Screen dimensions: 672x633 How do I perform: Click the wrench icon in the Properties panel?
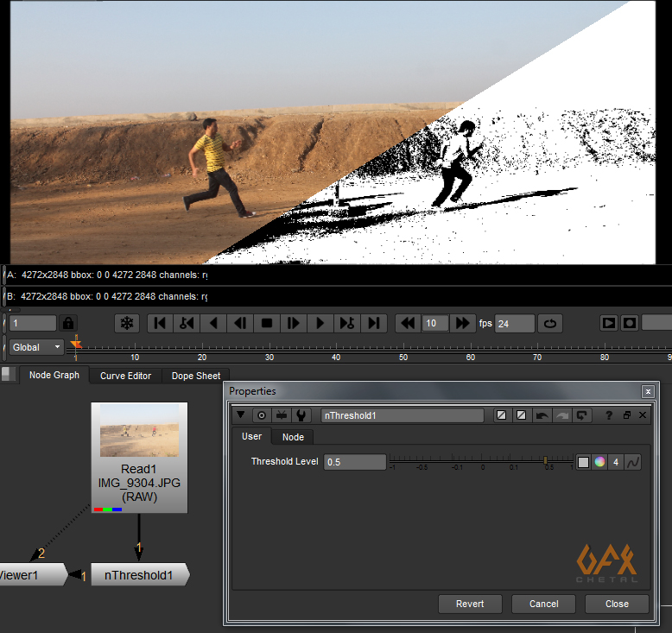301,415
